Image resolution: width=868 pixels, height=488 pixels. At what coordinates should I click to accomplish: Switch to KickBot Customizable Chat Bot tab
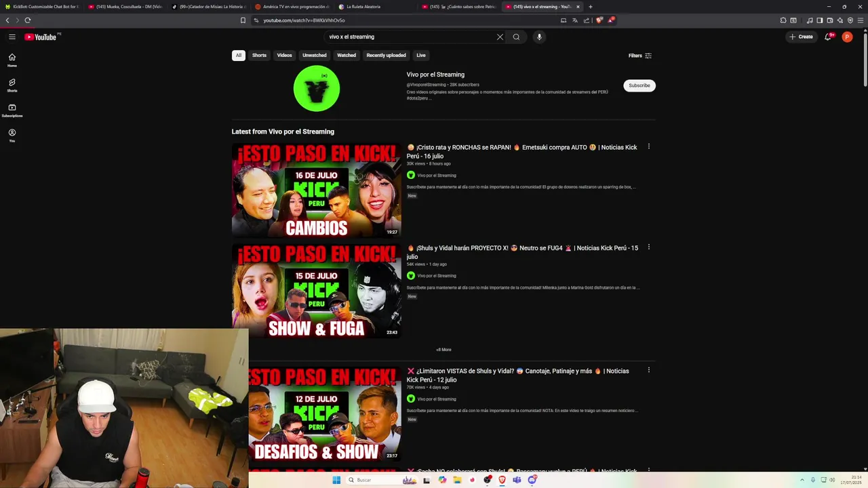(x=42, y=7)
